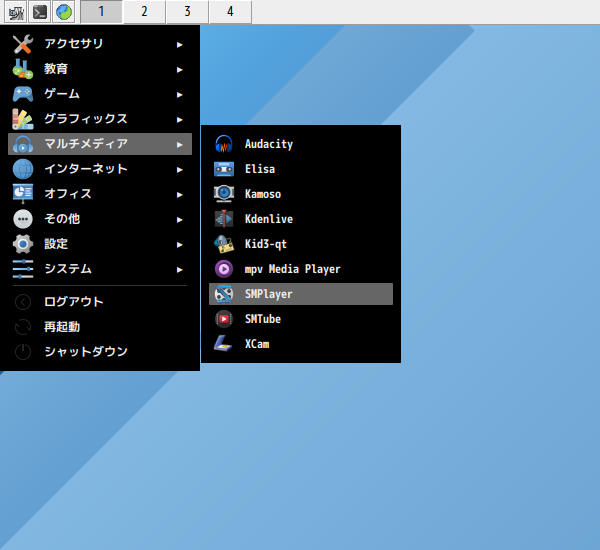Image resolution: width=600 pixels, height=550 pixels.
Task: Expand the オフィス submenu arrow
Action: tap(179, 194)
